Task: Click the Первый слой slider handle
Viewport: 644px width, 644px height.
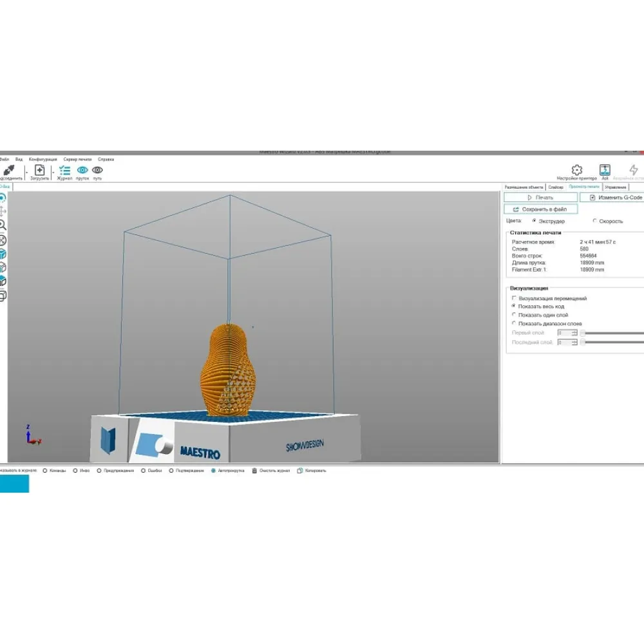Action: click(x=583, y=333)
